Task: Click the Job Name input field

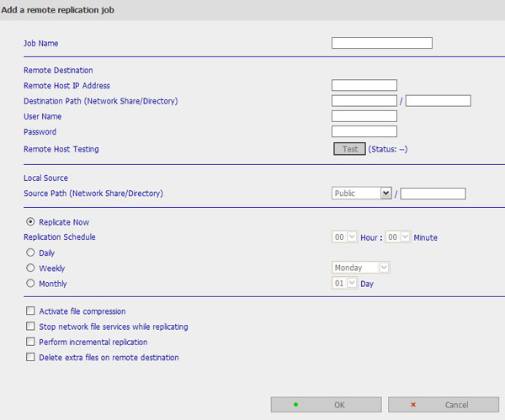Action: [x=382, y=43]
